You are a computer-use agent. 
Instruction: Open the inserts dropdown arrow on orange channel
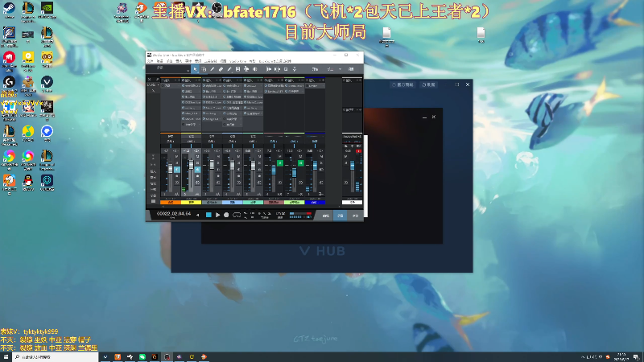click(175, 80)
